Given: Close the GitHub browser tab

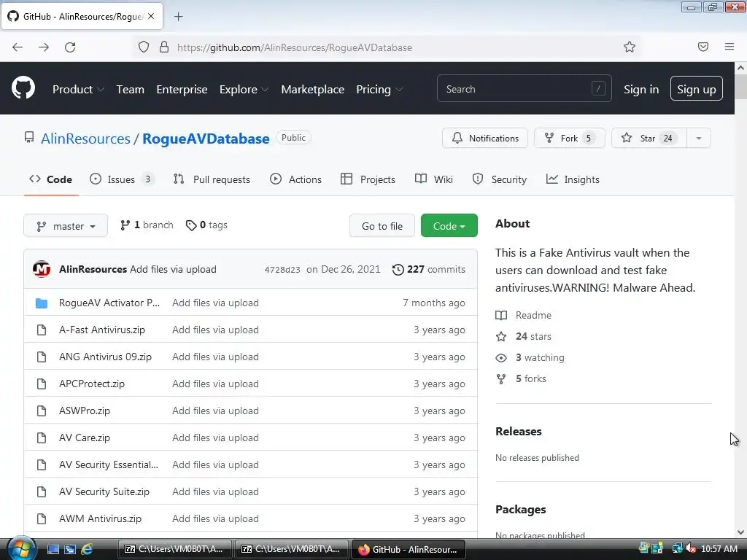Looking at the screenshot, I should point(151,16).
